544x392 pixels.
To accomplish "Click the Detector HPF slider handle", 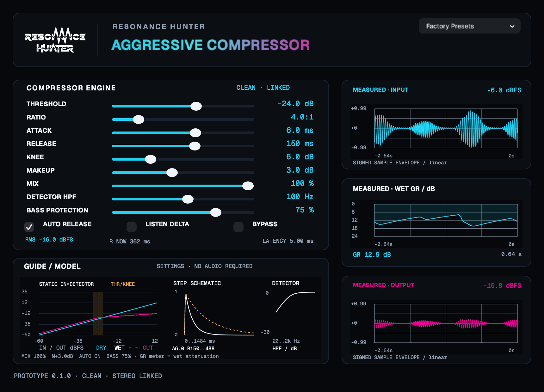I will 188,199.
